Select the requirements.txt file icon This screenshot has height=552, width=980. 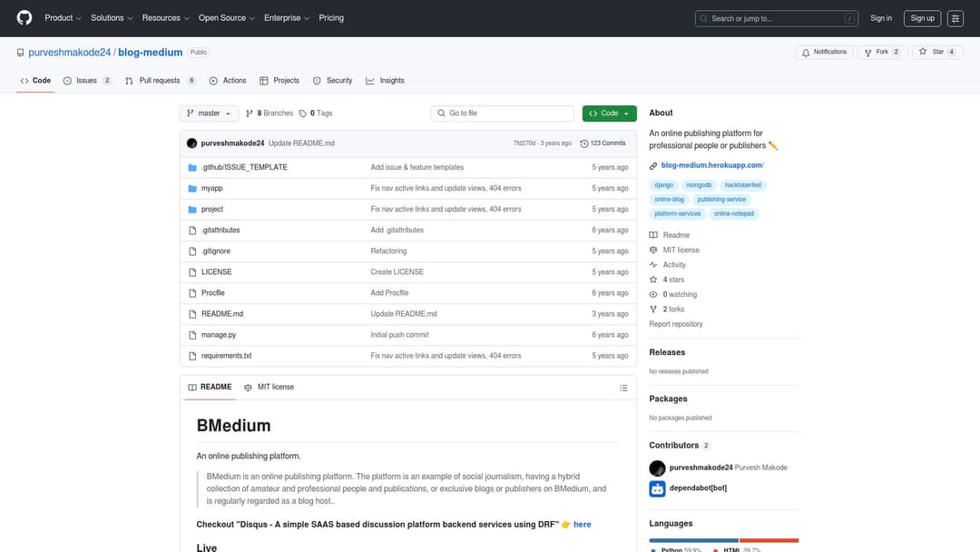[192, 356]
